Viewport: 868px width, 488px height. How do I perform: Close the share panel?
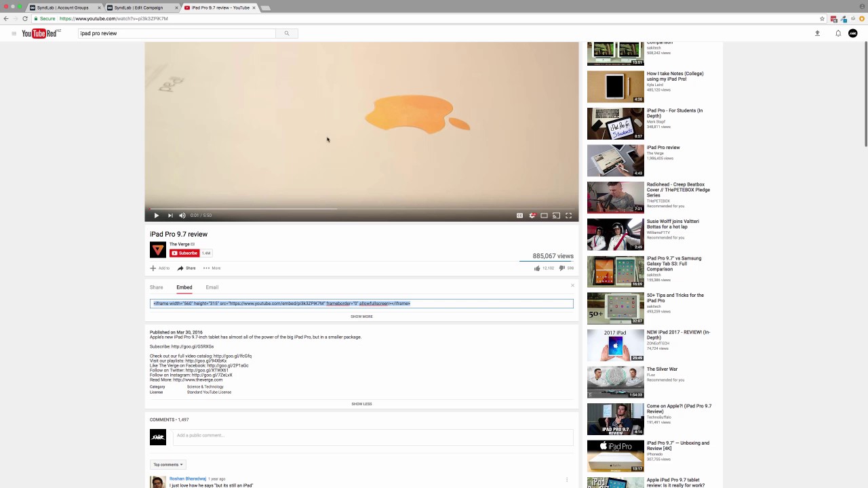pyautogui.click(x=572, y=285)
